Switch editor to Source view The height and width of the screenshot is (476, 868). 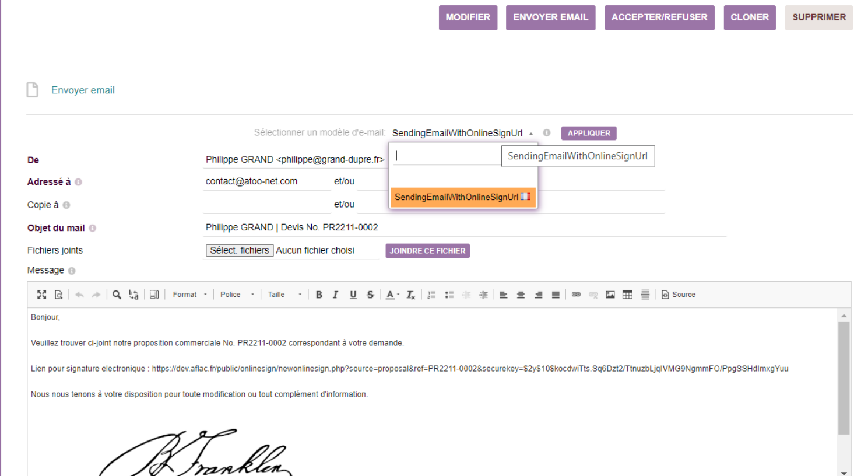(x=679, y=295)
